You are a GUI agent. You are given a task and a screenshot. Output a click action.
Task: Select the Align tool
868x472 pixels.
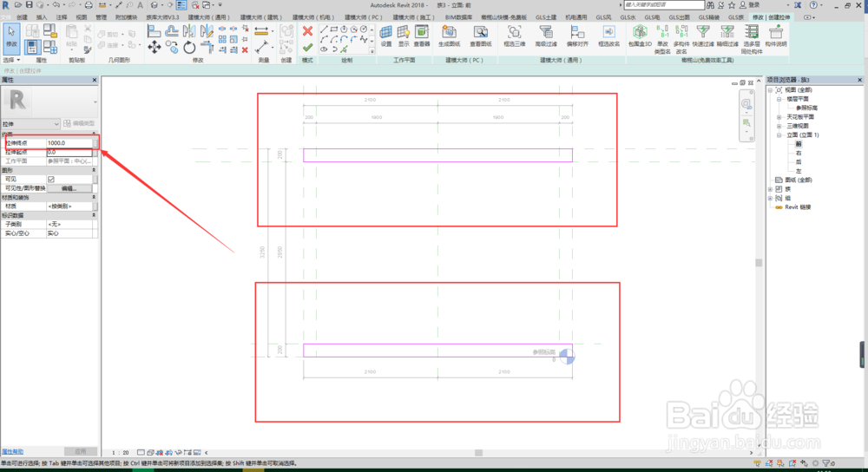coord(155,31)
